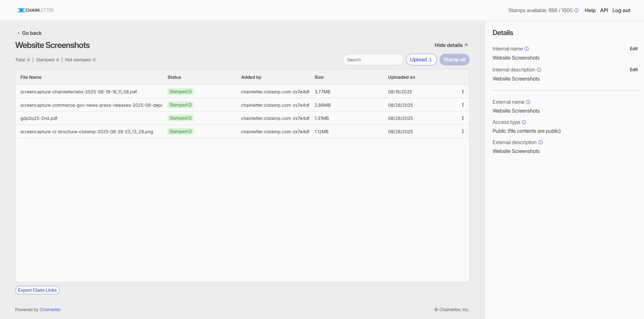644x319 pixels.
Task: Click the Stamped badge on the first row
Action: tap(180, 91)
